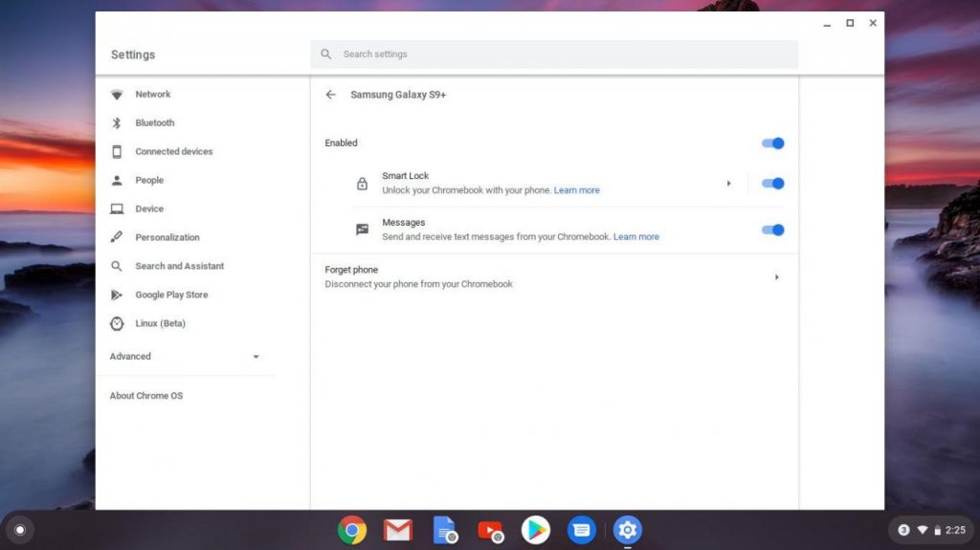Open Play Store from the shelf
This screenshot has height=550, width=980.
(536, 530)
